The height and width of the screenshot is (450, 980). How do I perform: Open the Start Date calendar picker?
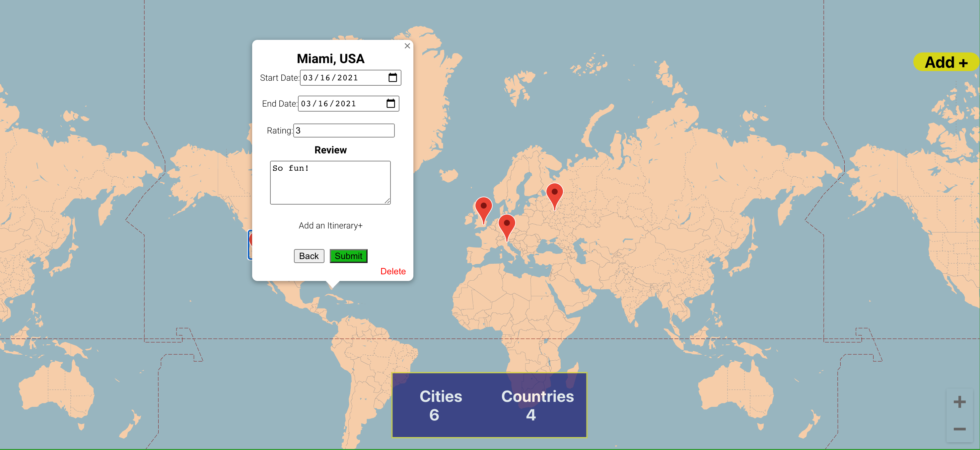pyautogui.click(x=392, y=78)
